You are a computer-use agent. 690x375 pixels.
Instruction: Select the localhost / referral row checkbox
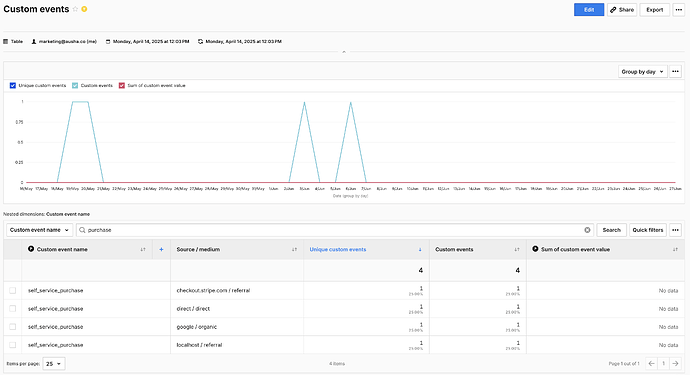coord(12,345)
